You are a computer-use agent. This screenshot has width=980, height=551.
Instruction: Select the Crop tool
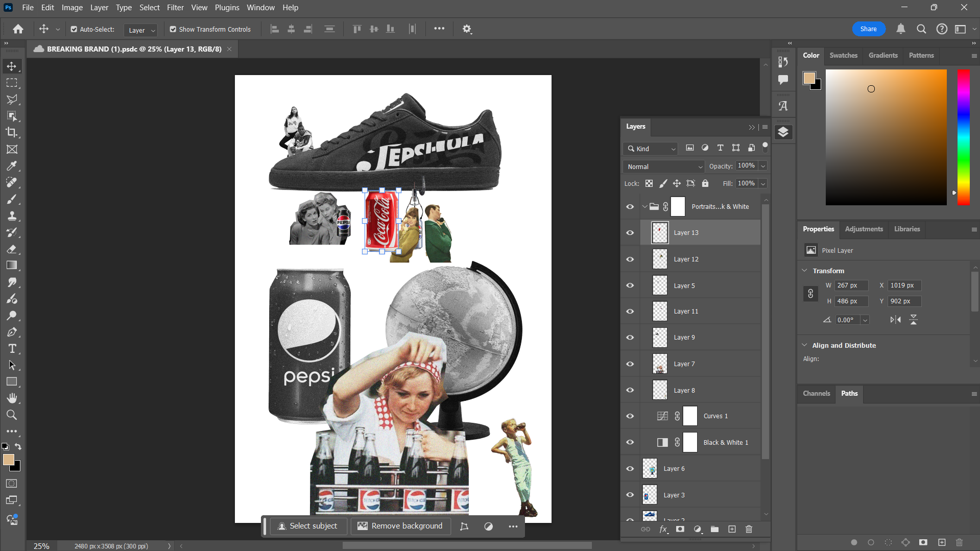point(12,132)
